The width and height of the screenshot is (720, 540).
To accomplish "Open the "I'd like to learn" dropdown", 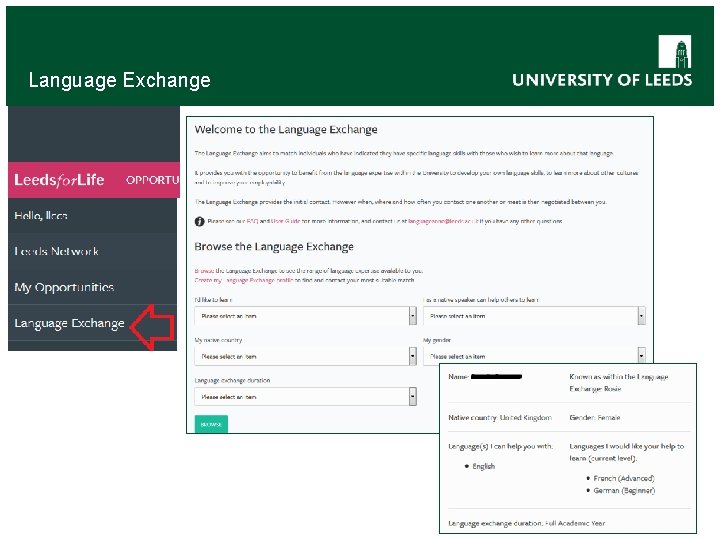I will (305, 316).
